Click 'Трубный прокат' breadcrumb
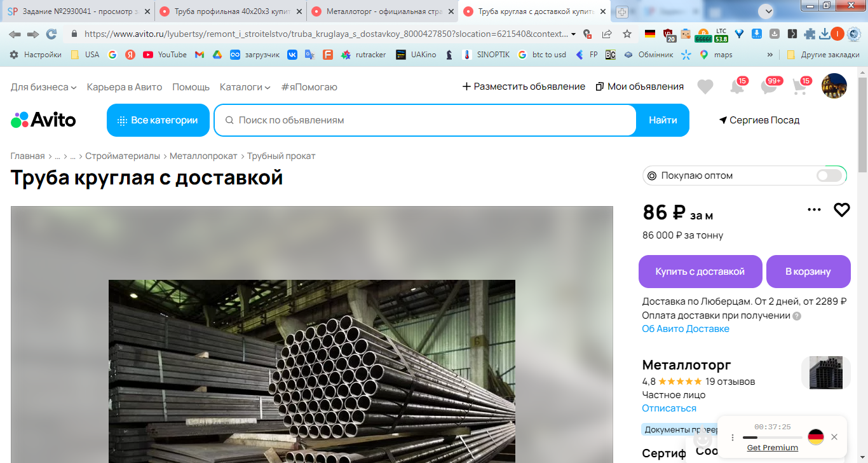The image size is (868, 463). (281, 156)
